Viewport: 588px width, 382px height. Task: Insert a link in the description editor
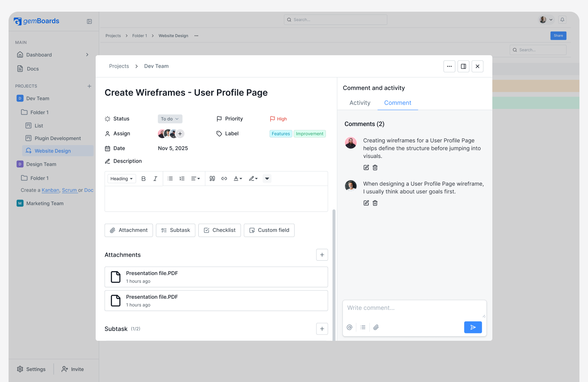coord(224,178)
